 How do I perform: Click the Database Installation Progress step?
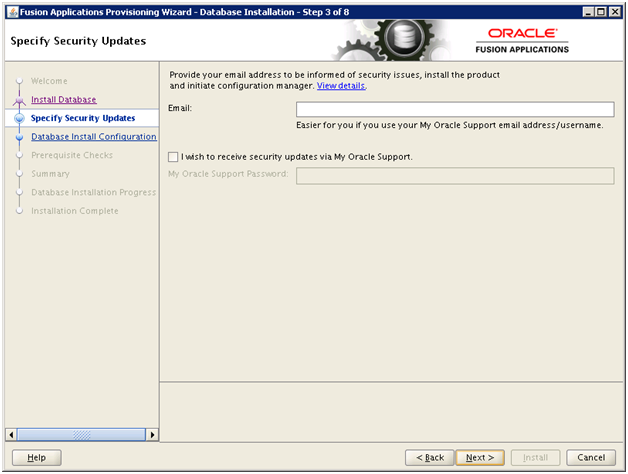[x=94, y=192]
